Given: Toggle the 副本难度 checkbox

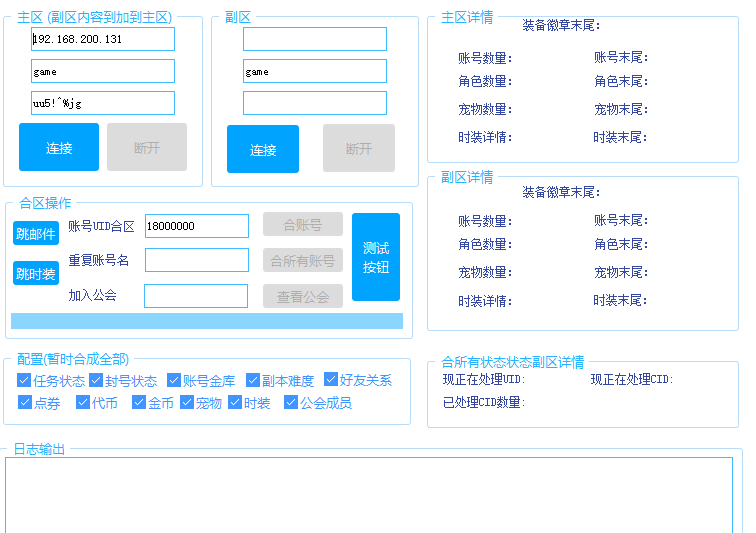Looking at the screenshot, I should (x=253, y=380).
